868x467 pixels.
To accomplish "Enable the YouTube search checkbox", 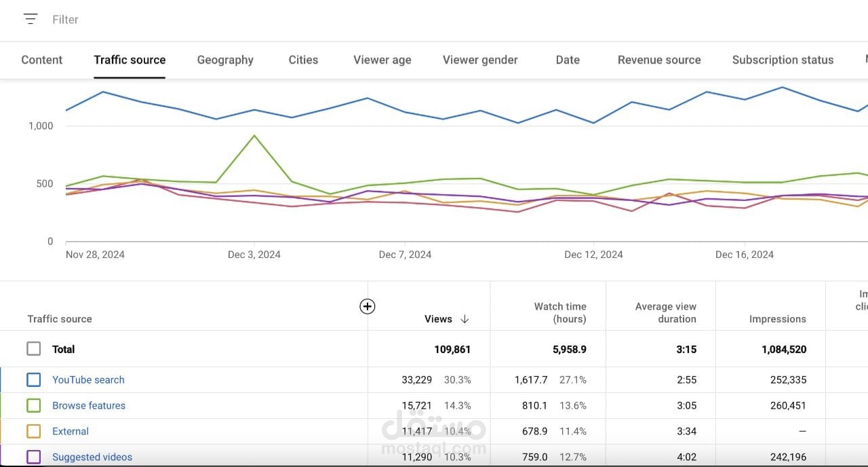I will coord(34,380).
